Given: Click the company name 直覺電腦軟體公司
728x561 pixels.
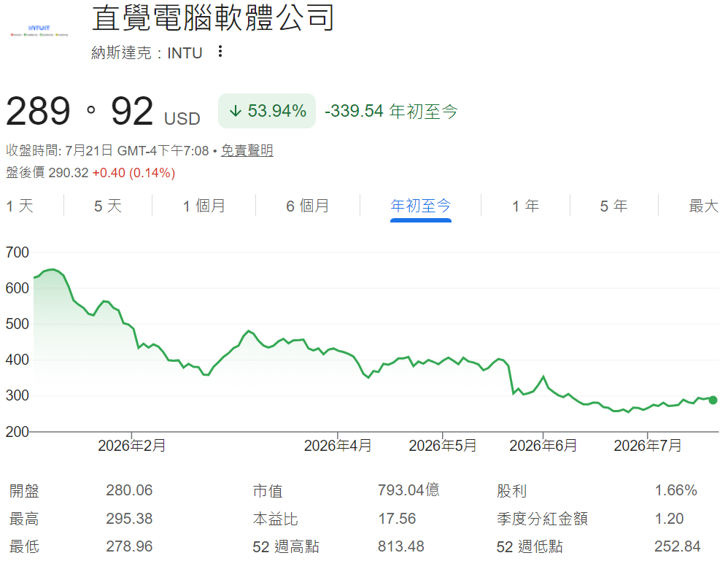Looking at the screenshot, I should tap(213, 18).
